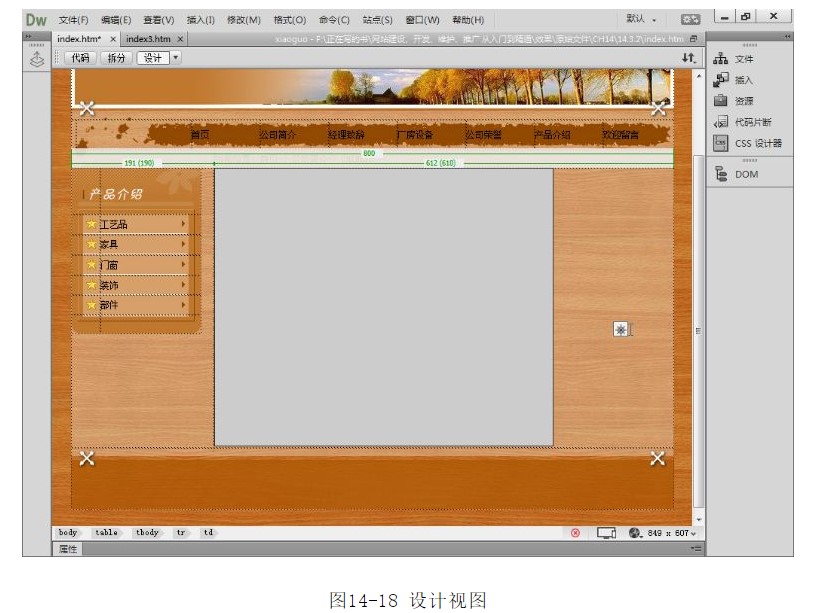Select the table tag in tag selector
Screen dimensions: 832x613
point(106,533)
